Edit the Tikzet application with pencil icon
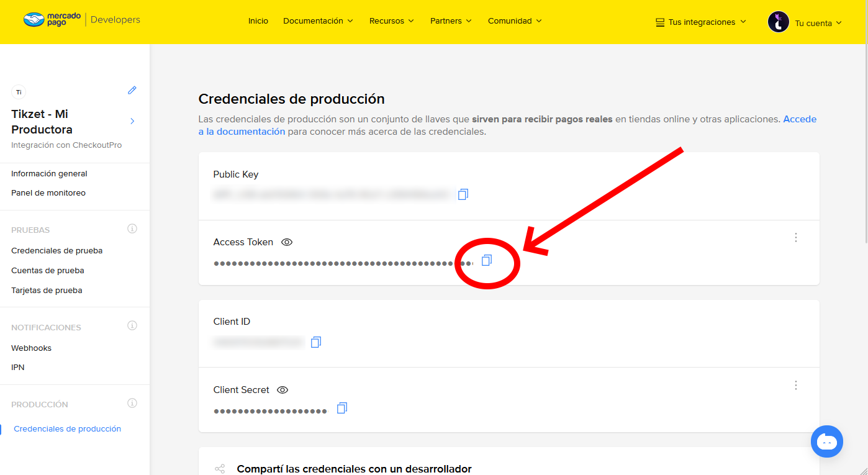 pyautogui.click(x=132, y=90)
